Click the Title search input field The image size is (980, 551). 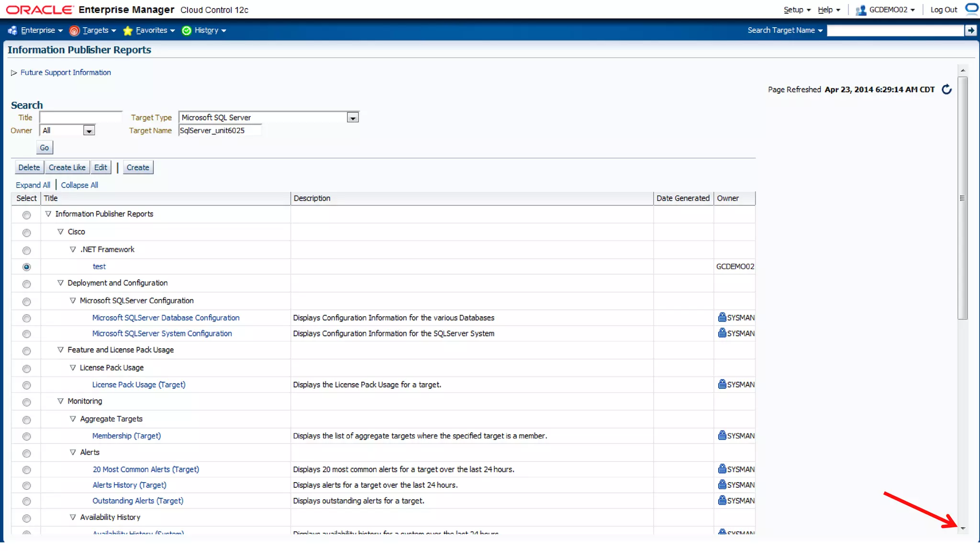tap(81, 117)
